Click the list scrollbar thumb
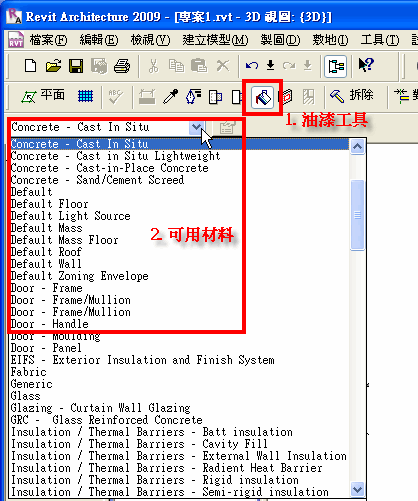Image resolution: width=418 pixels, height=501 pixels. click(x=357, y=215)
